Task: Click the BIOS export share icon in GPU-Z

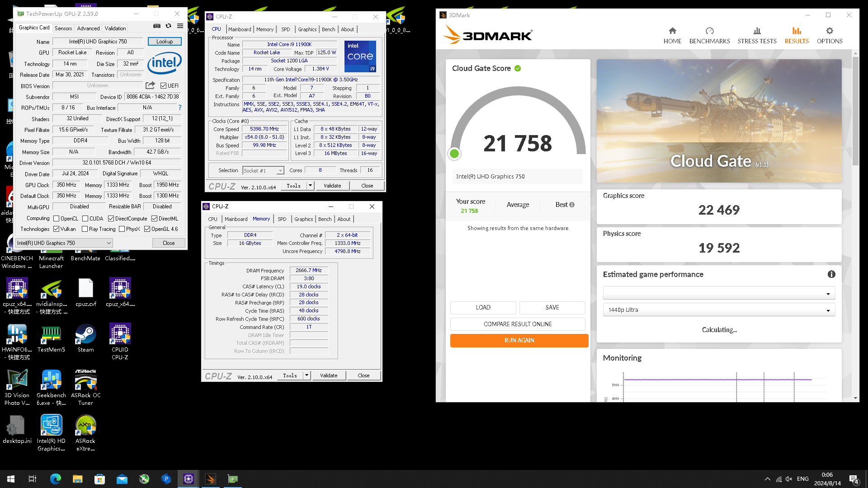Action: click(151, 85)
